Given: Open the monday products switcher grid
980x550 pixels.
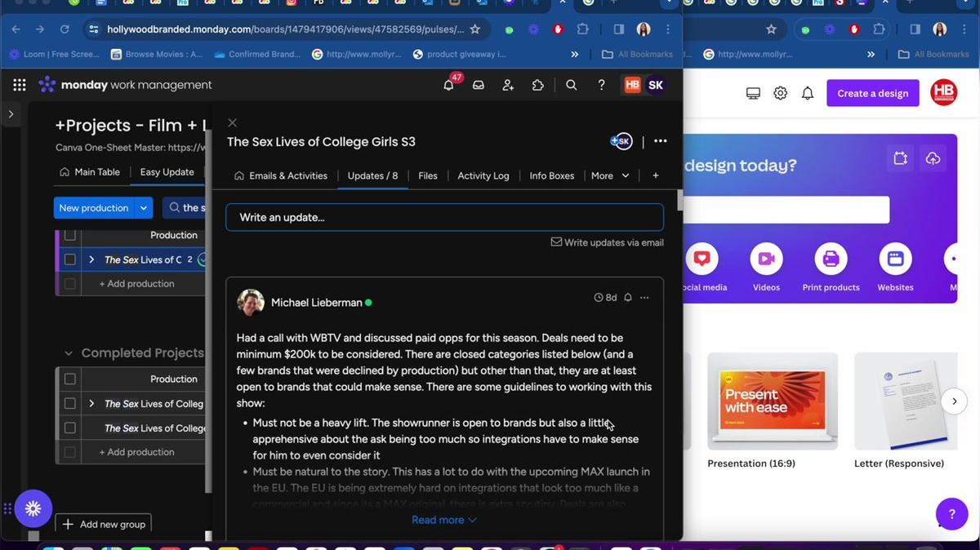Looking at the screenshot, I should pos(20,85).
